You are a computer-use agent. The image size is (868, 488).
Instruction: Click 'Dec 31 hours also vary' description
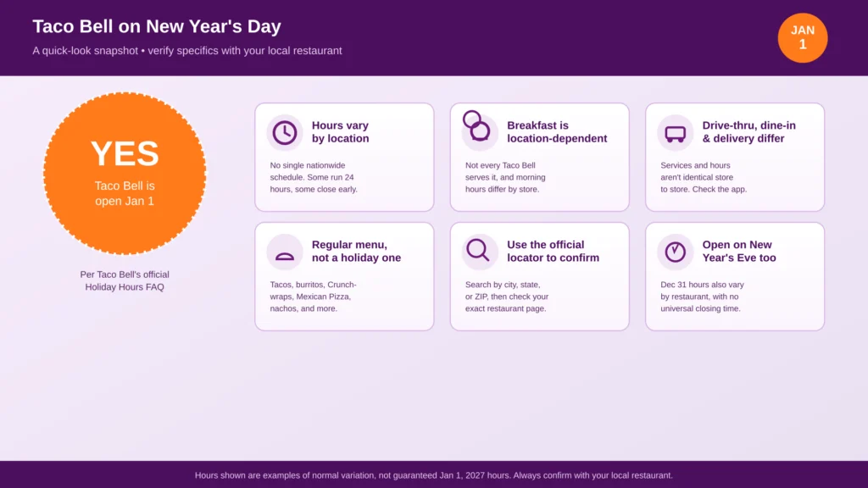[701, 297]
